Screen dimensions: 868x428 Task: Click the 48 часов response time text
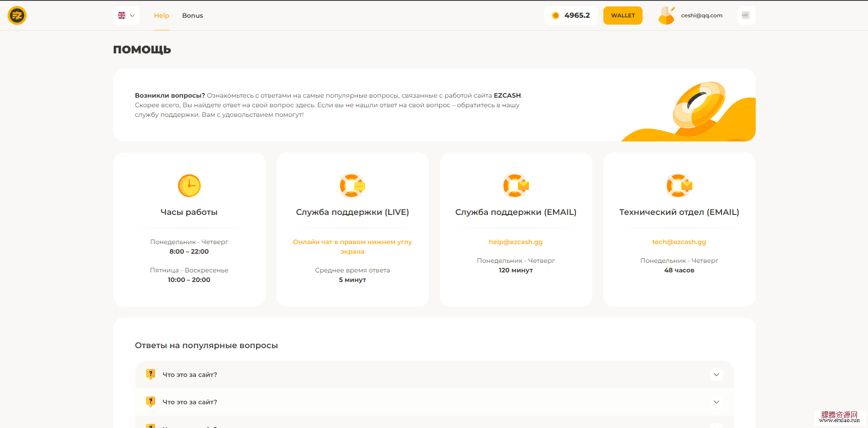coord(679,270)
